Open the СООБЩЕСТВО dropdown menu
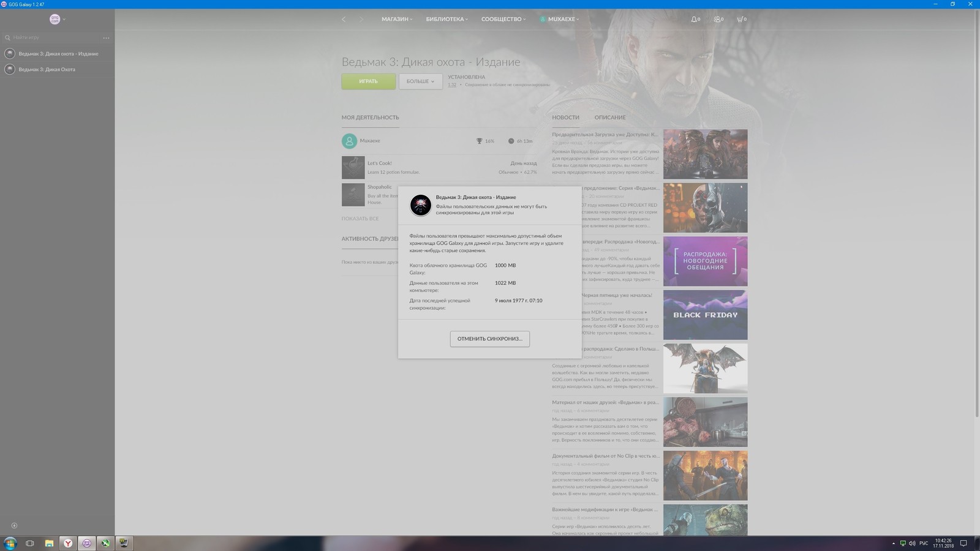980x551 pixels. [x=503, y=19]
